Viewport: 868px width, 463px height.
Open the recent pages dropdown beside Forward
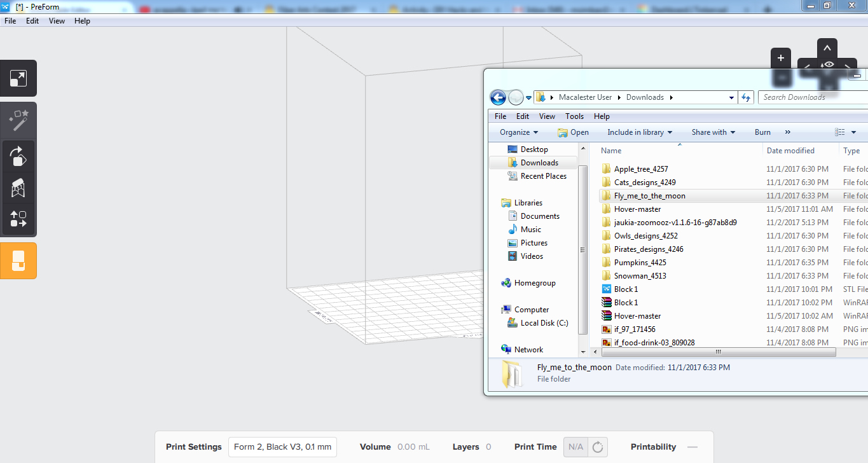(528, 98)
